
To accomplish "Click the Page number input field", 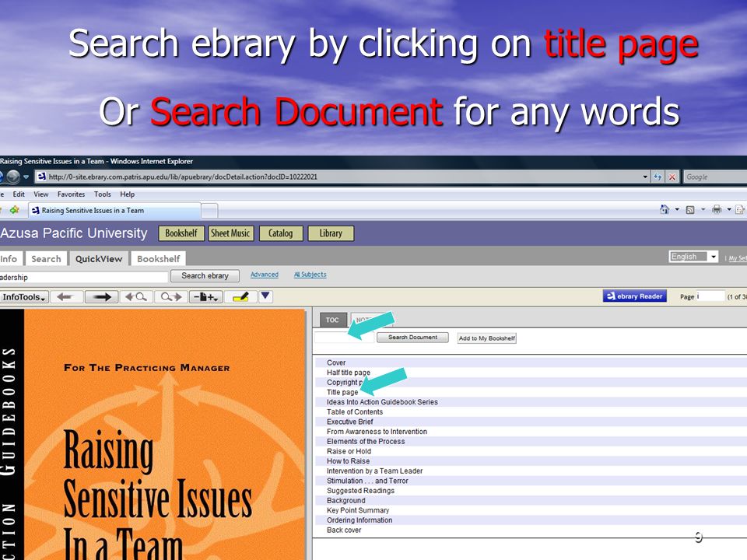I will pyautogui.click(x=710, y=296).
